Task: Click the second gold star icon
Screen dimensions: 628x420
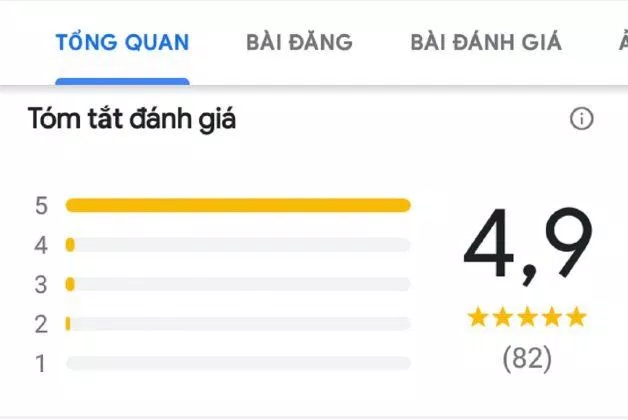Action: click(x=503, y=317)
